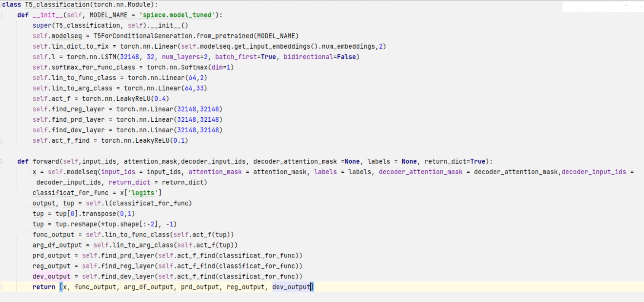Click the num_layers=2 parameter in LSTM
The width and height of the screenshot is (644, 302).
185,57
